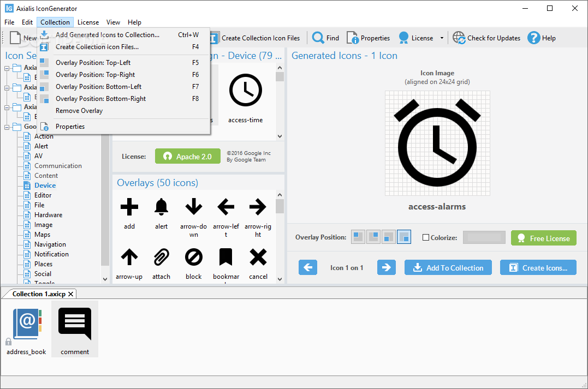
Task: Collapse the Google icon set tree node
Action: click(7, 127)
